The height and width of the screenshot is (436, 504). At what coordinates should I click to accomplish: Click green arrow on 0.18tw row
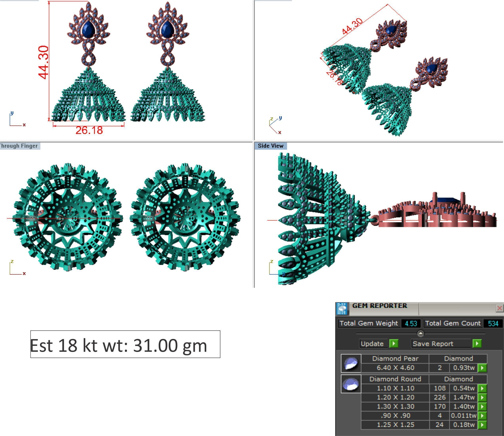coord(482,425)
